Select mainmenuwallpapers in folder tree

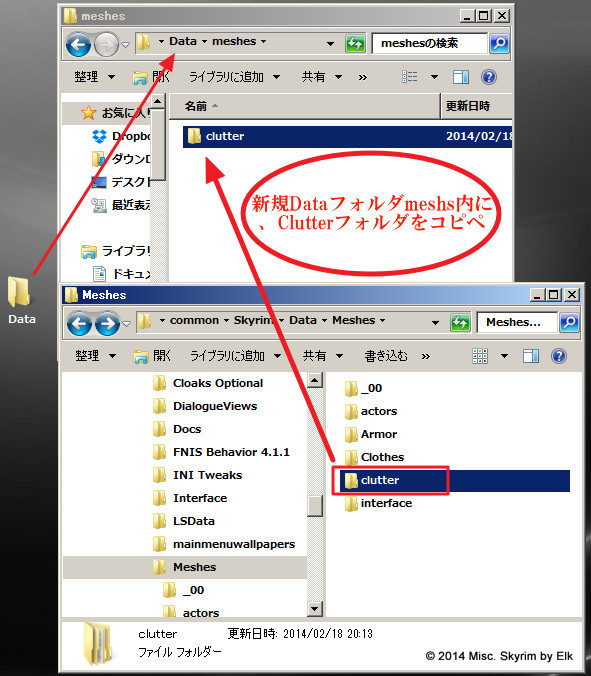(x=224, y=545)
